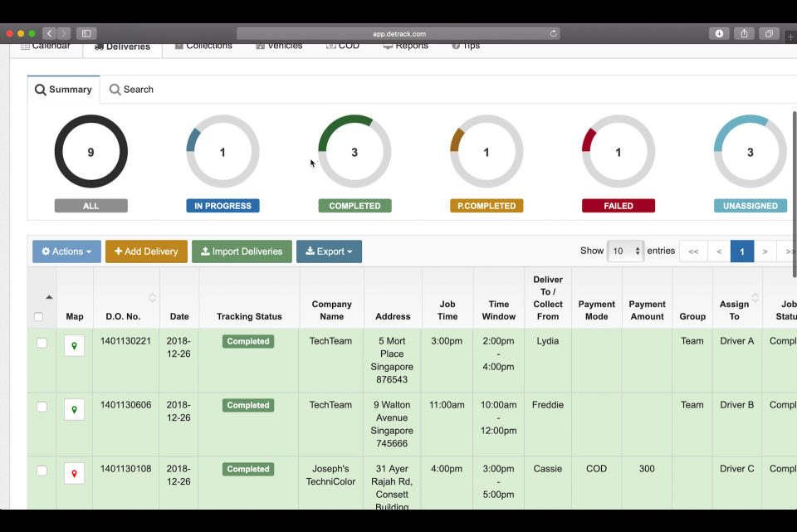Click the Completed status donut chart
The height and width of the screenshot is (532, 797).
pos(354,152)
